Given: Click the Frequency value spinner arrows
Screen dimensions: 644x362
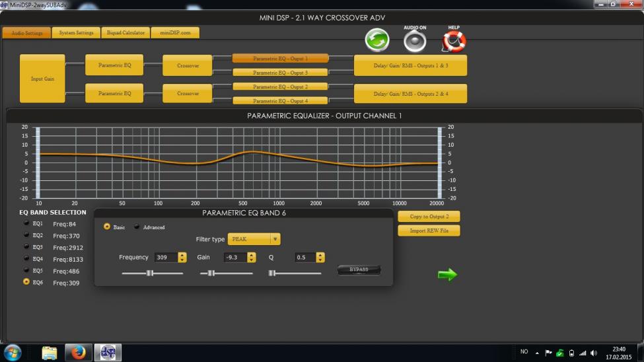Looking at the screenshot, I should pos(182,258).
